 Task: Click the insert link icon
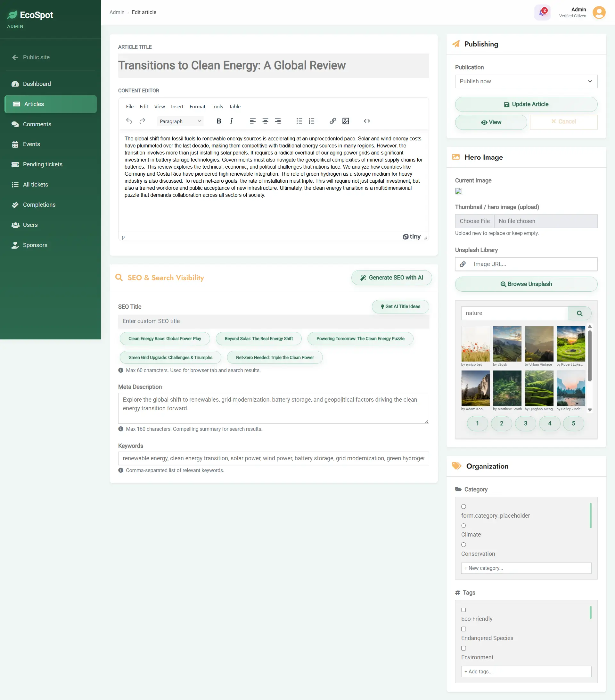click(333, 121)
